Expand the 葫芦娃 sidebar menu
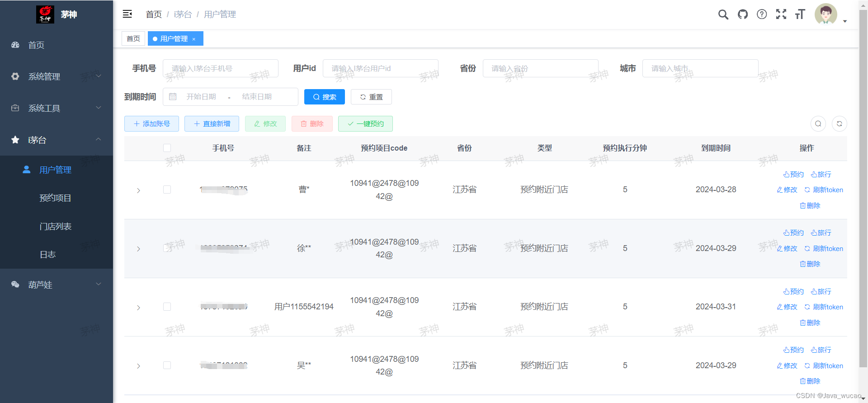This screenshot has height=403, width=868. pos(57,284)
